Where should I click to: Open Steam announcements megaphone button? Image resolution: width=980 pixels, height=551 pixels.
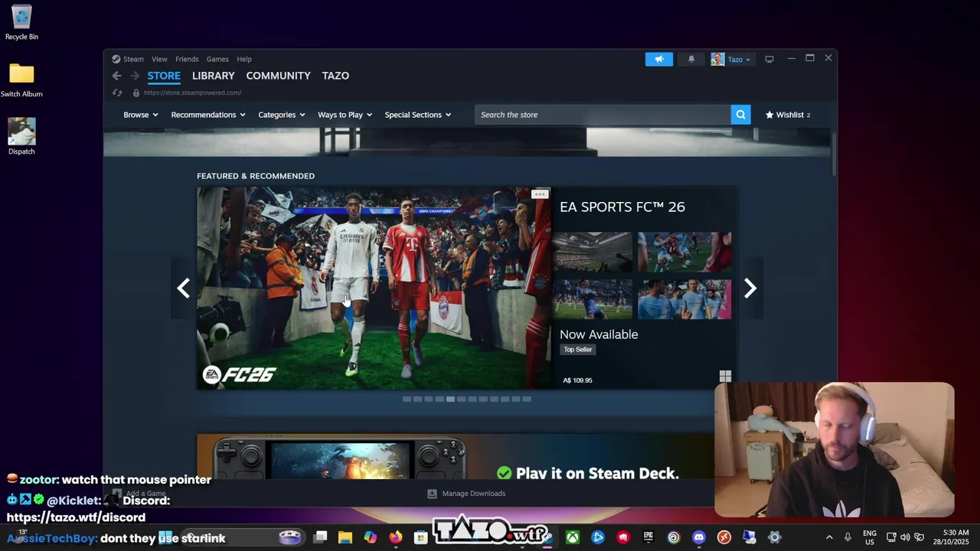coord(658,59)
